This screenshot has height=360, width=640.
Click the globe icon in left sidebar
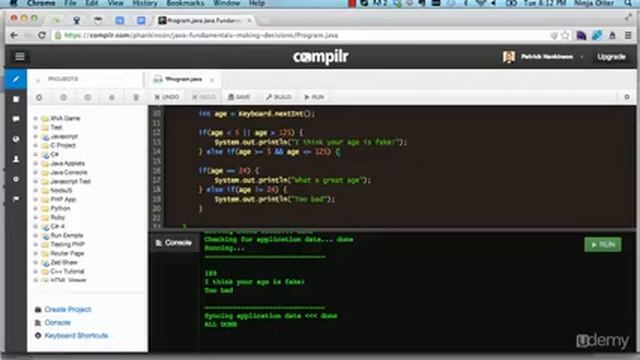[x=16, y=139]
